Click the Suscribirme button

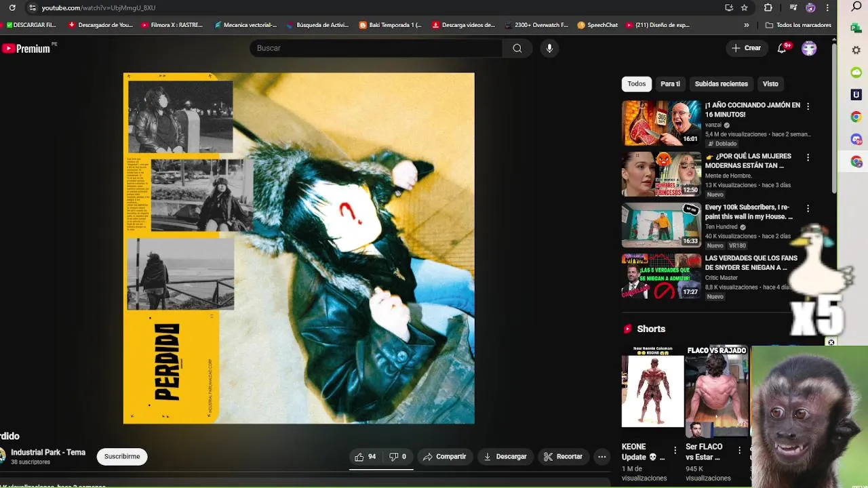pos(122,456)
